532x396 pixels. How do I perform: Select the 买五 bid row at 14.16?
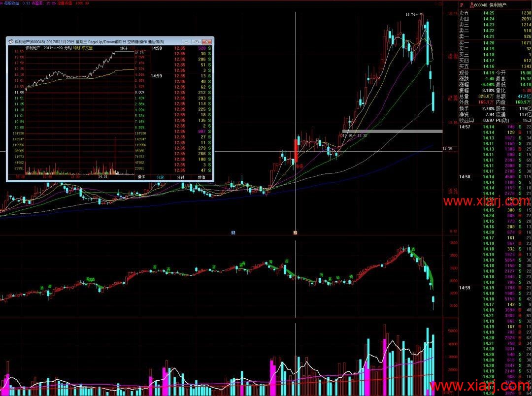click(x=495, y=66)
